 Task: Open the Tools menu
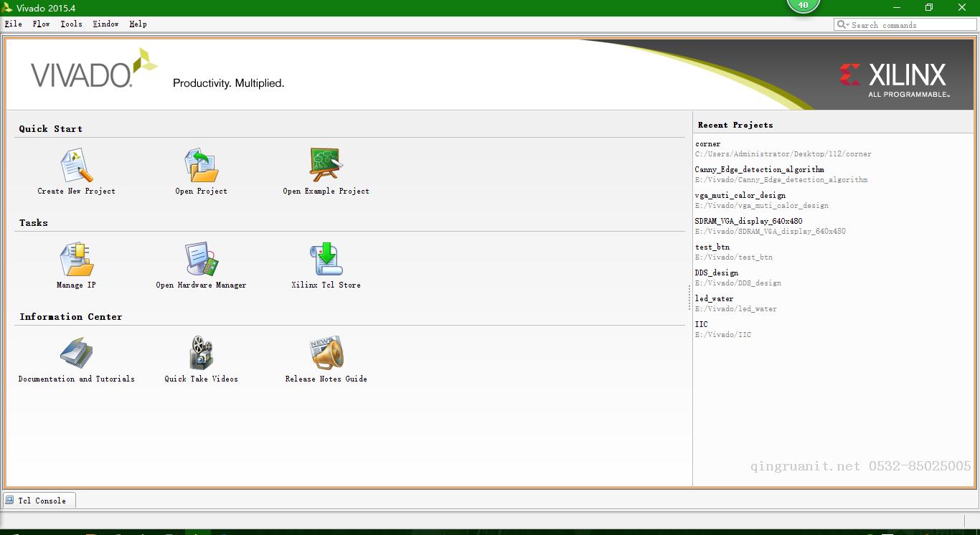(x=71, y=24)
